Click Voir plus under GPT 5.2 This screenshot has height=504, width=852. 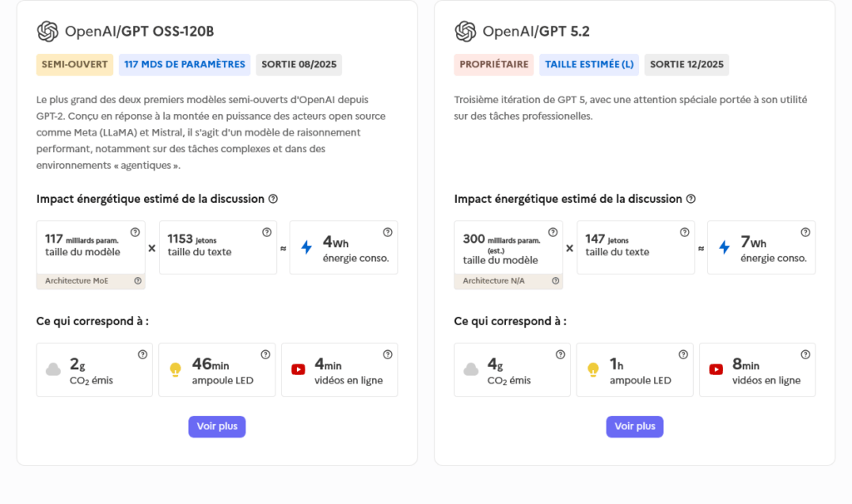point(635,427)
